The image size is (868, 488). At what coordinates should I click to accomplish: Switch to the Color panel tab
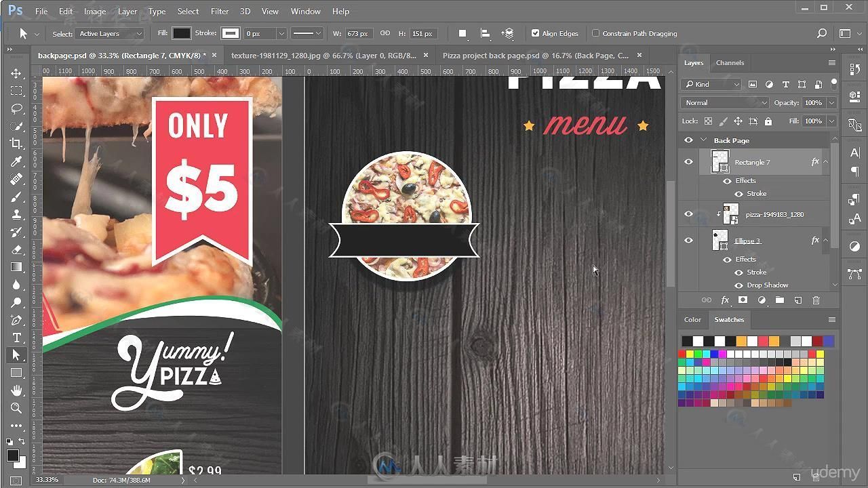(692, 319)
